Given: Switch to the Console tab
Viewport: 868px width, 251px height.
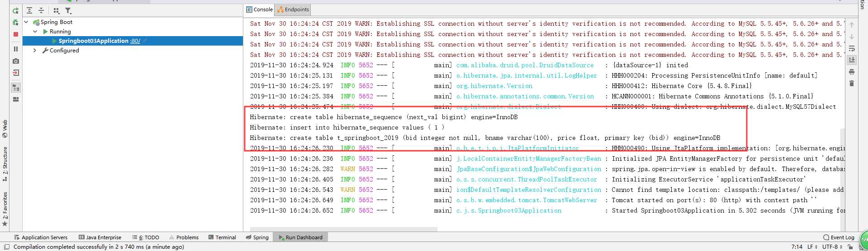Looking at the screenshot, I should 260,9.
